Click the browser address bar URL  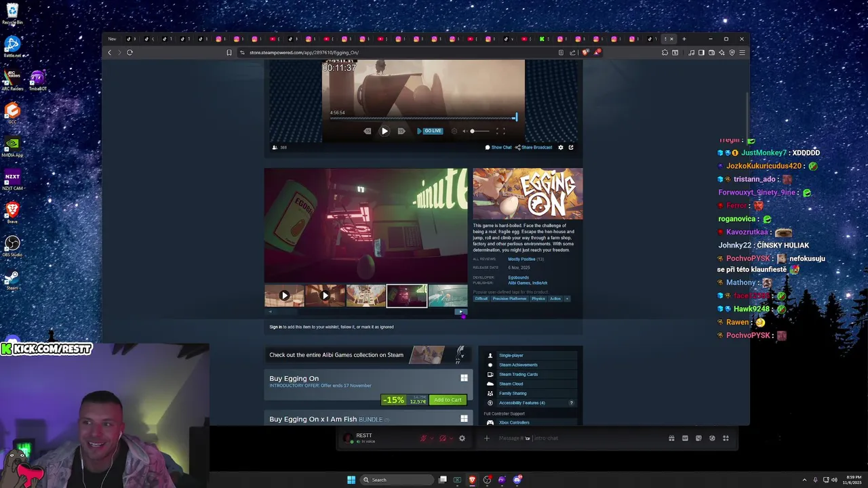(304, 52)
